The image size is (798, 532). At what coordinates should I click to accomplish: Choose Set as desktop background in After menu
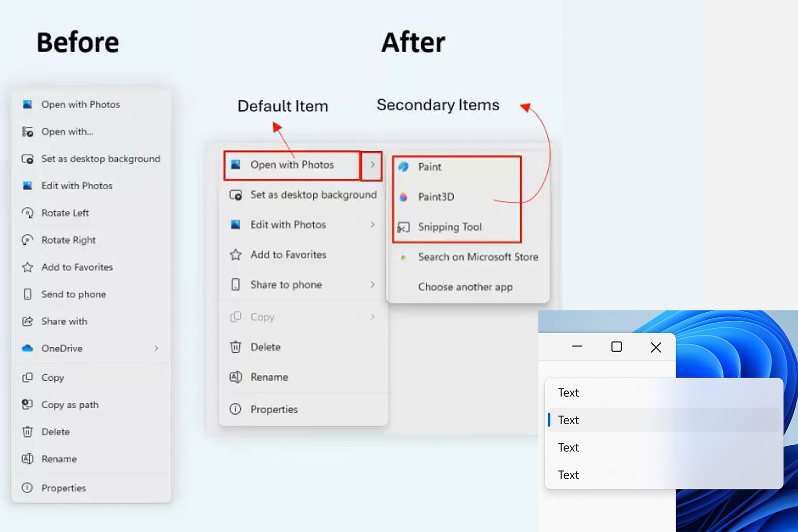click(313, 195)
